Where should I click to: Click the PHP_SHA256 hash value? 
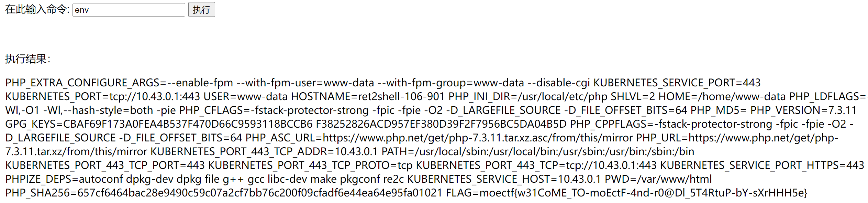260,193
